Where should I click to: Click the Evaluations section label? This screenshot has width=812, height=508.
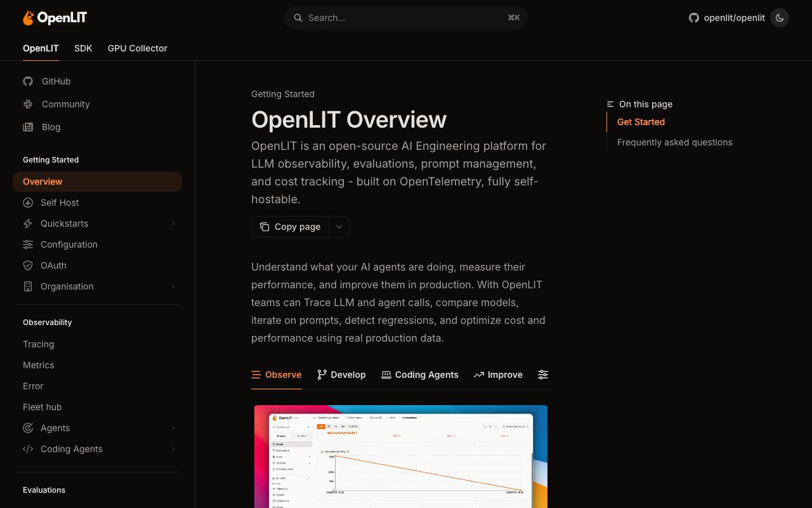pos(44,490)
